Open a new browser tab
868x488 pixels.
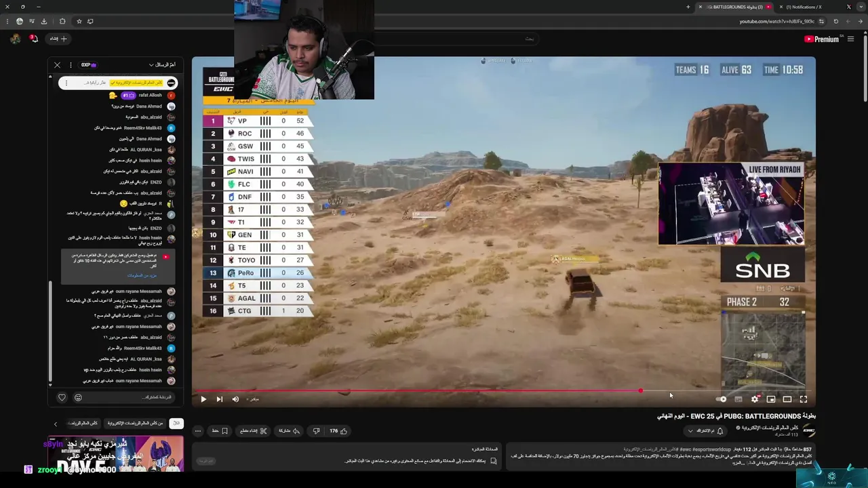(x=688, y=7)
